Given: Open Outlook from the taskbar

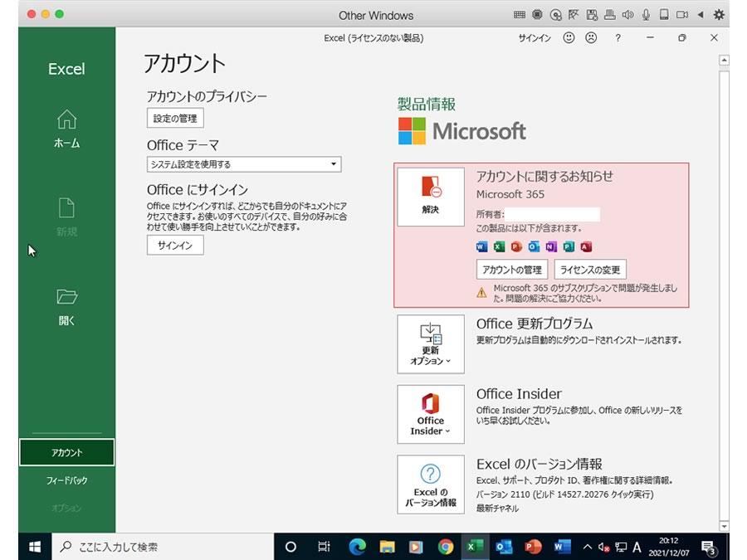Looking at the screenshot, I should click(x=504, y=547).
